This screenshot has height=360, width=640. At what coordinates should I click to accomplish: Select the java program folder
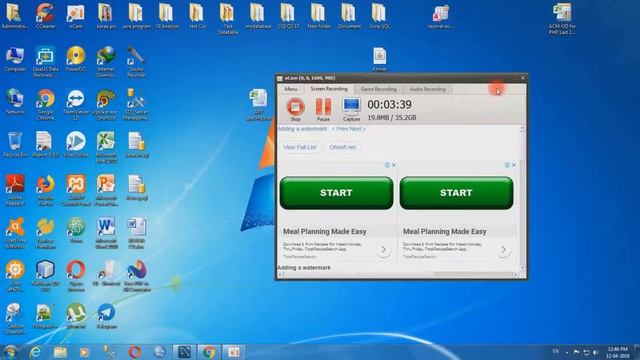136,16
